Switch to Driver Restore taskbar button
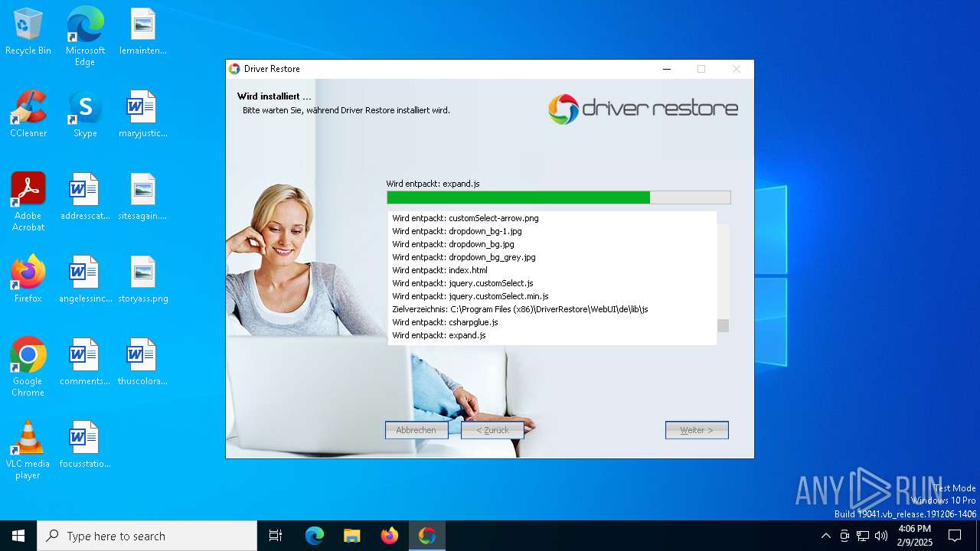The image size is (980, 551). 427,536
